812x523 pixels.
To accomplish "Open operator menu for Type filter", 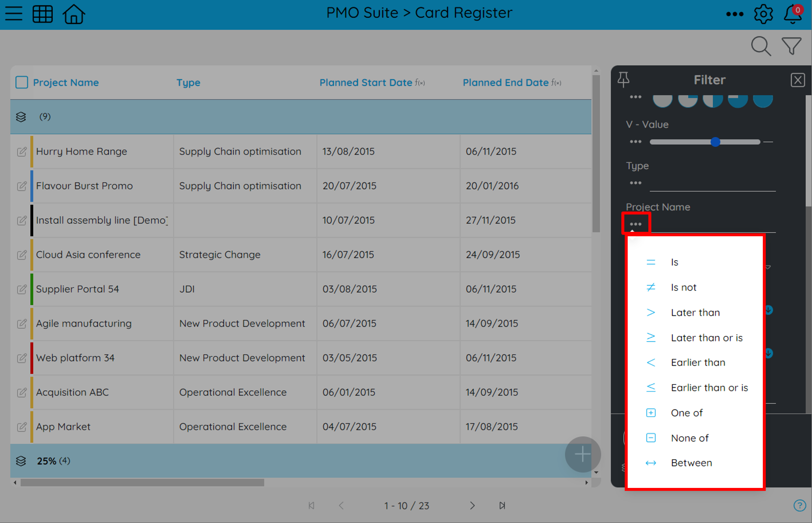I will [635, 183].
